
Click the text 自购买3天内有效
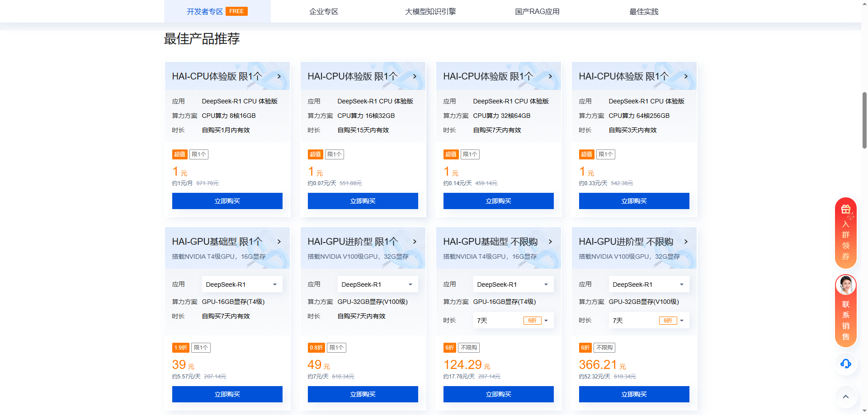tap(633, 130)
